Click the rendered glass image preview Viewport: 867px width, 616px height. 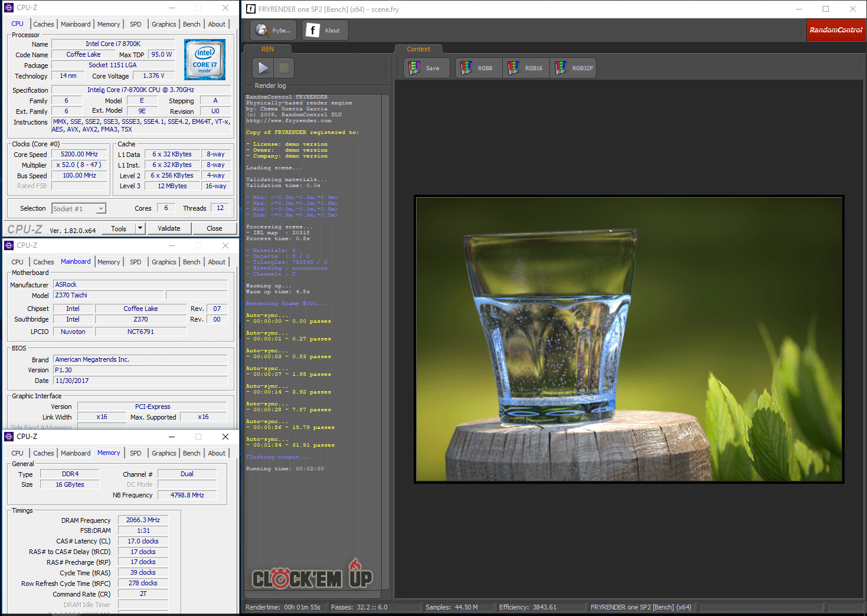pos(629,339)
